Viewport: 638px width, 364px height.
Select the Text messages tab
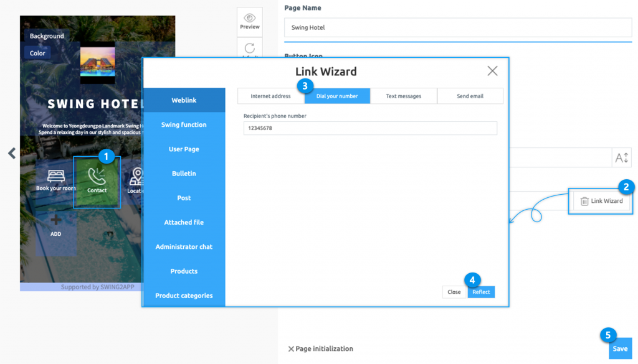point(404,96)
